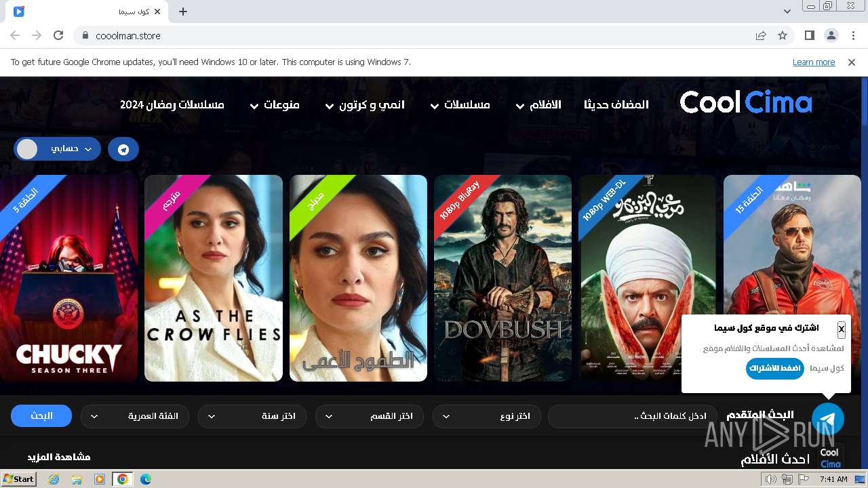
Task: Go forward to the next page
Action: [37, 35]
